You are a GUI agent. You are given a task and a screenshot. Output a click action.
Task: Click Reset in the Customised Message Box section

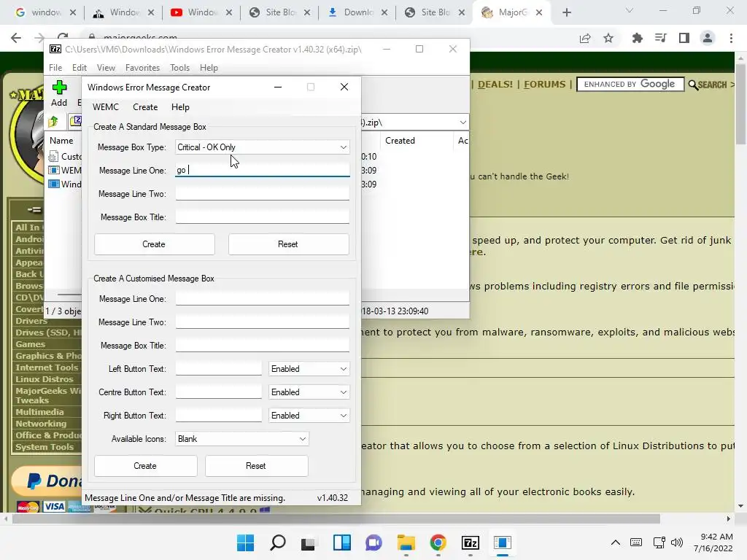[256, 466]
